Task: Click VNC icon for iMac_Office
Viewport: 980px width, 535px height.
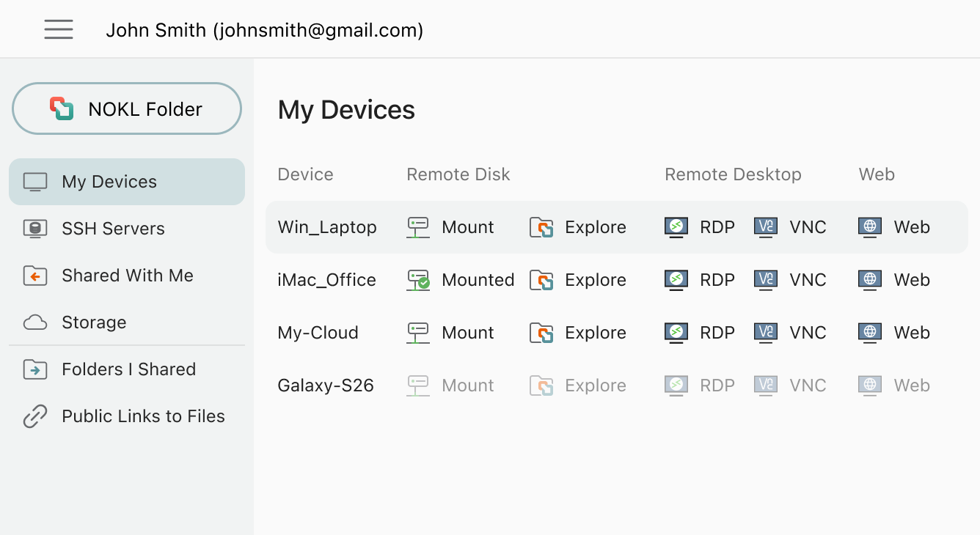Action: coord(766,280)
